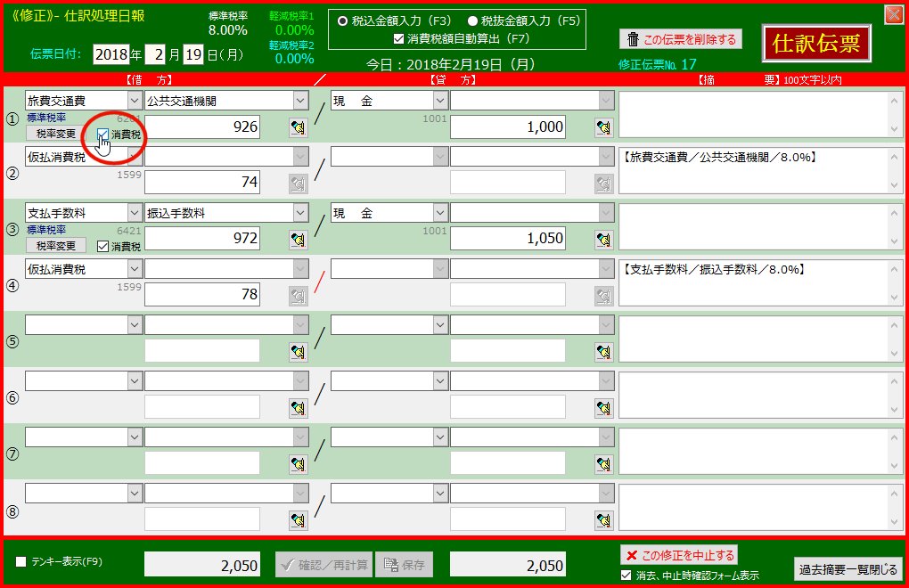This screenshot has width=909, height=588.
Task: Click the credit amount icon in row ⑧
Action: pyautogui.click(x=603, y=519)
